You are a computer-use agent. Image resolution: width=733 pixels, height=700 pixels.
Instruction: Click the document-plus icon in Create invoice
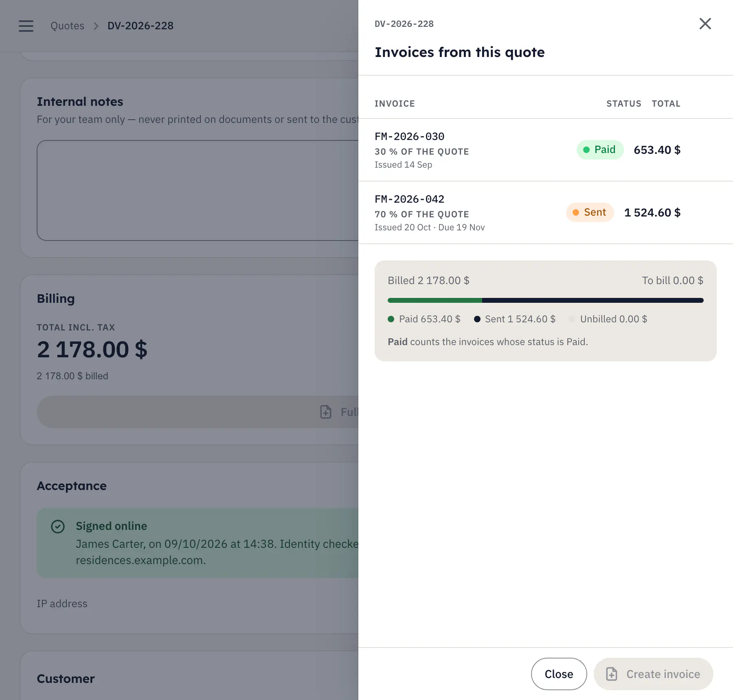coord(611,674)
